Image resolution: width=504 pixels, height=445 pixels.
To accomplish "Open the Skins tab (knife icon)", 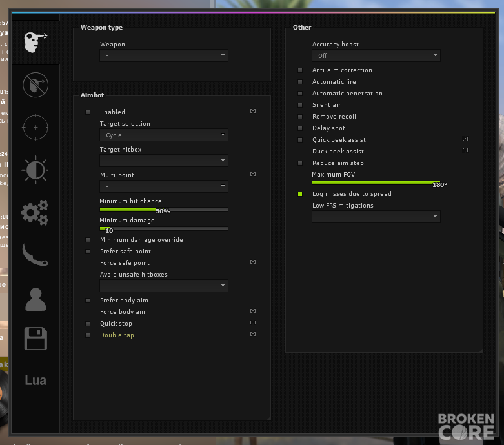I will coord(35,255).
